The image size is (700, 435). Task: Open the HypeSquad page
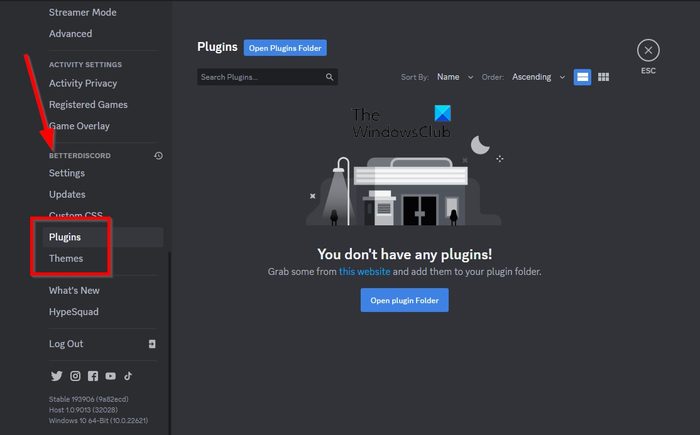coord(74,312)
